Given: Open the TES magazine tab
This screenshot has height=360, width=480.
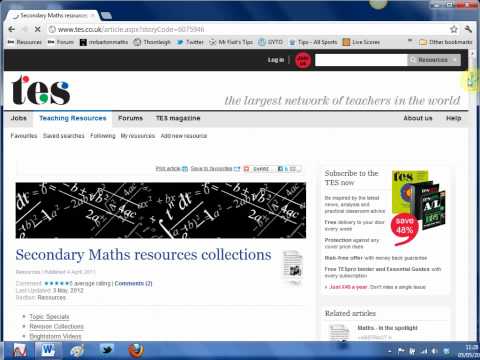Looking at the screenshot, I should [178, 118].
